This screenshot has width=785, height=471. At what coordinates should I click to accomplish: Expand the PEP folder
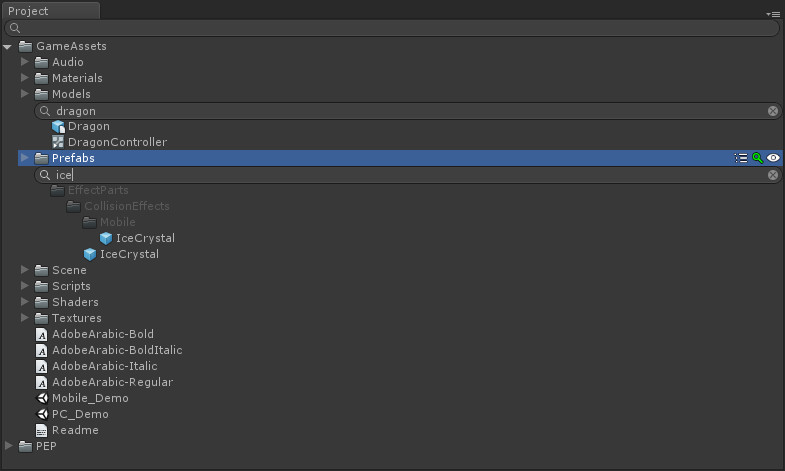click(9, 445)
